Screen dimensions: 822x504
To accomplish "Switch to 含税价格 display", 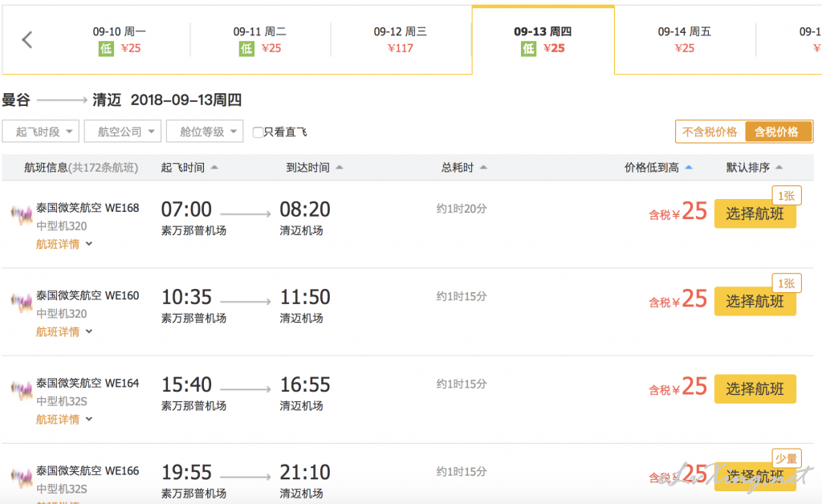I will (778, 132).
